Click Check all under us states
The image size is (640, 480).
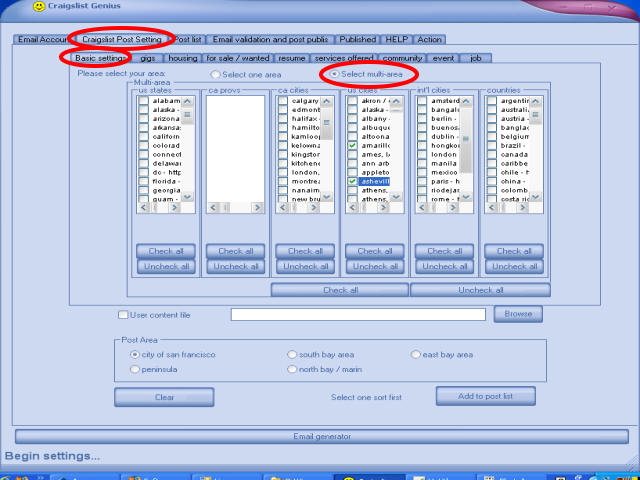[166, 251]
